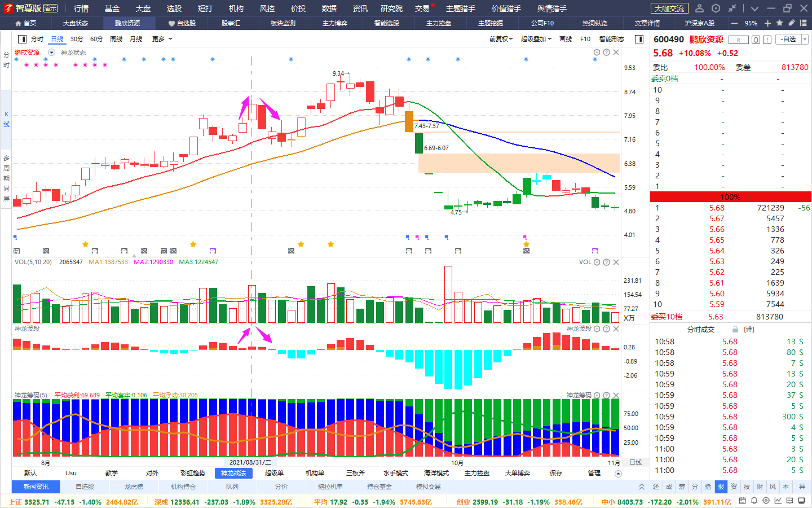Click the bell alert icon beside 鹏欣资源
This screenshot has width=812, height=508.
point(756,40)
